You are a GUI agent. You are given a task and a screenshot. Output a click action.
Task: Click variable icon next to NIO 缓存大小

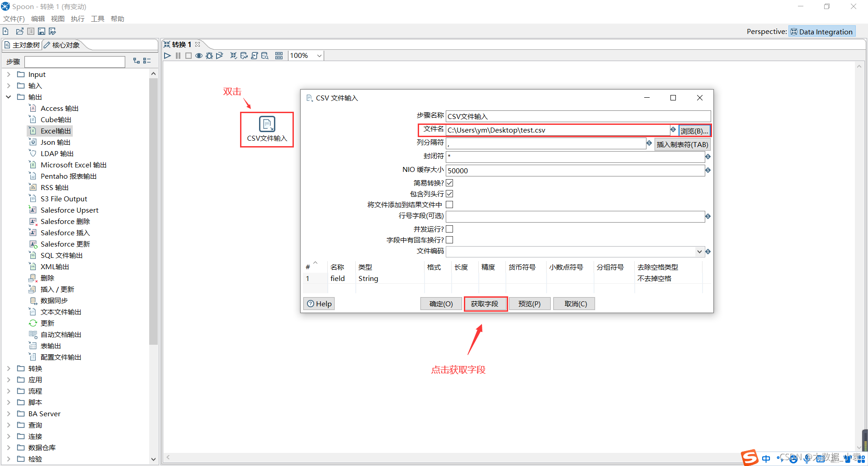pyautogui.click(x=708, y=170)
